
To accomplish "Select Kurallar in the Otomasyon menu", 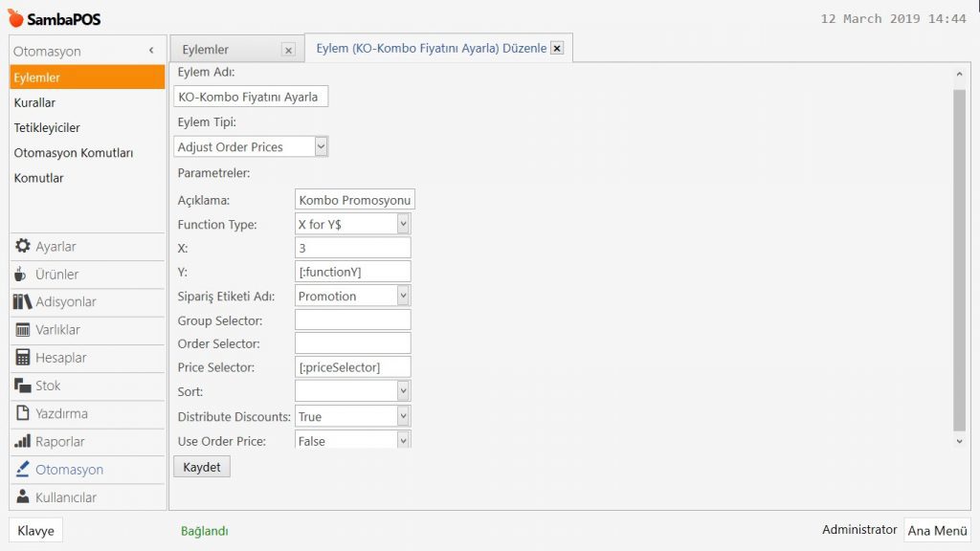I will point(34,102).
